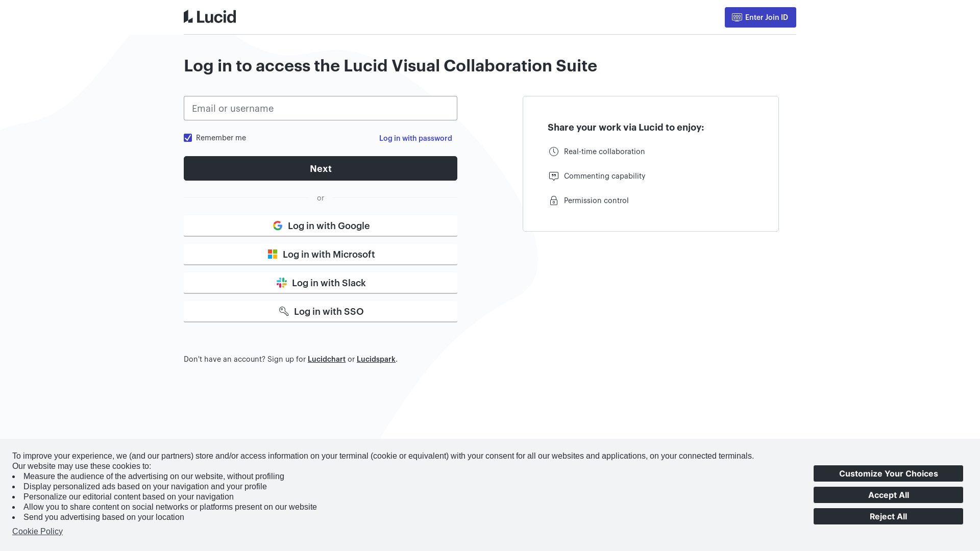
Task: Click the SSO key icon
Action: point(284,311)
